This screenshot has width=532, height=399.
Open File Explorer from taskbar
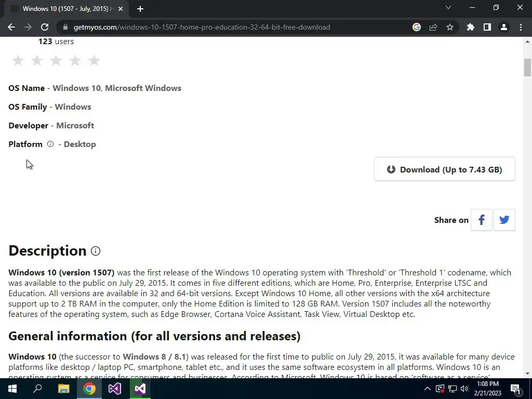point(63,389)
